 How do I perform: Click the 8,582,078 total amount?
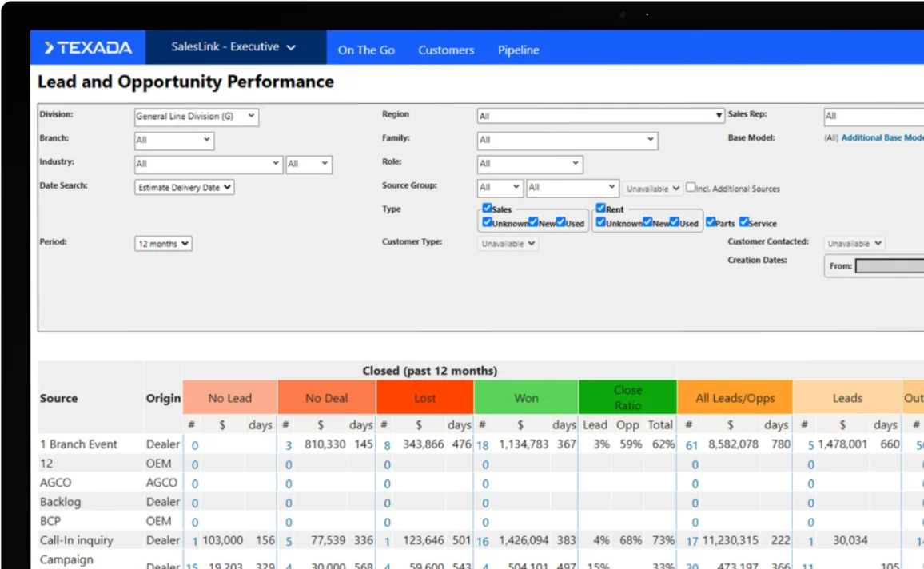pos(733,444)
